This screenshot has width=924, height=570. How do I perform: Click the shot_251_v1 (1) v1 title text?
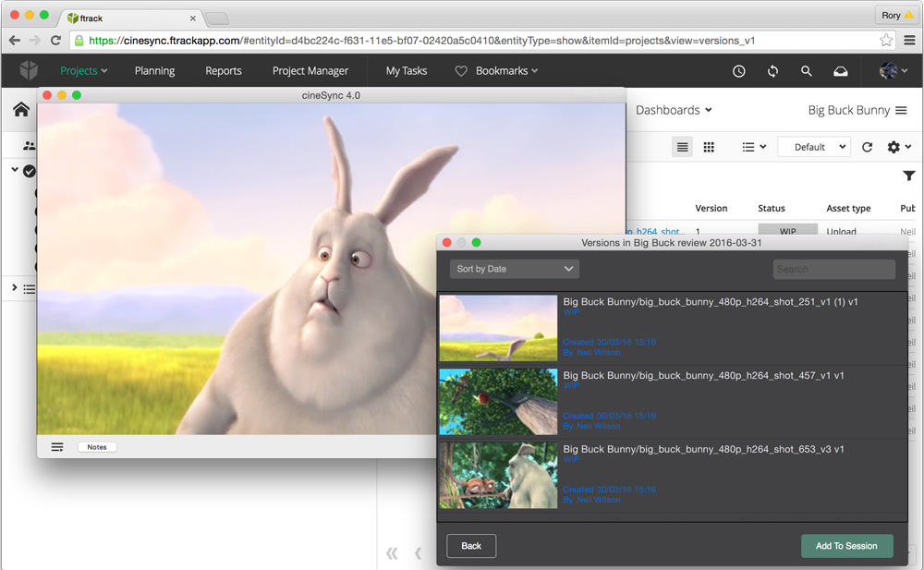click(710, 302)
